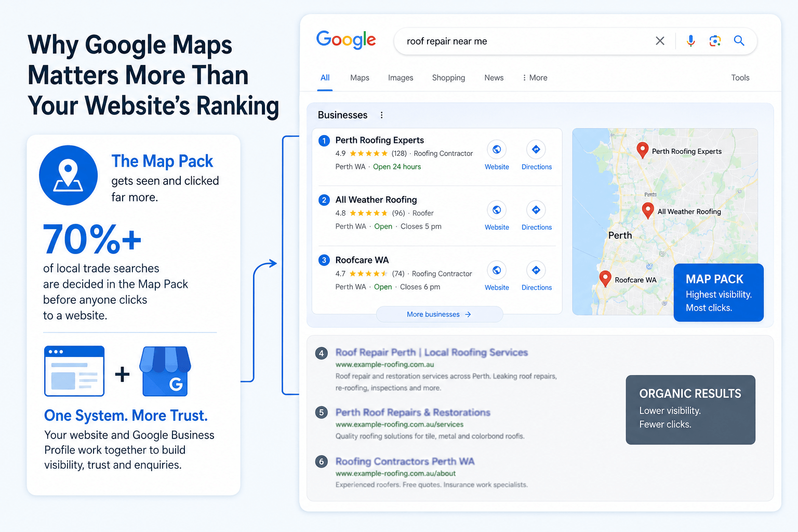Open Businesses section three-dot options
The height and width of the screenshot is (532, 798).
coord(381,115)
